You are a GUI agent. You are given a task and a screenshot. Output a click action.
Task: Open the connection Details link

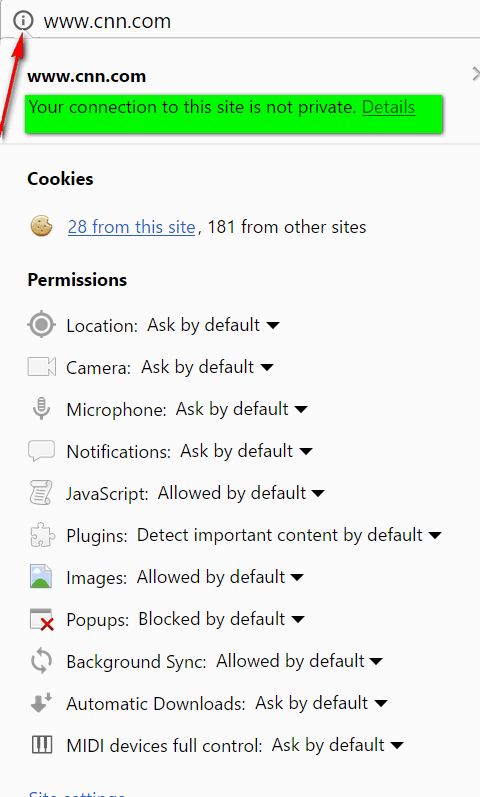coord(388,107)
